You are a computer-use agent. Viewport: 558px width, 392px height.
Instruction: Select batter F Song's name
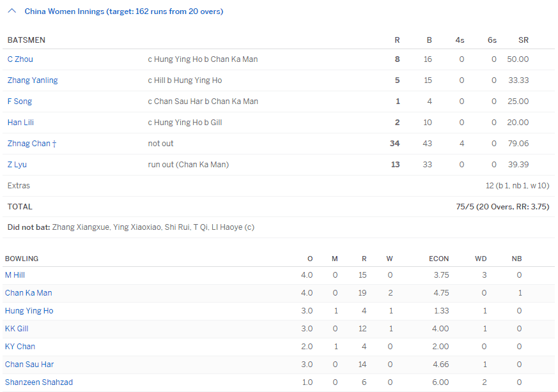20,102
